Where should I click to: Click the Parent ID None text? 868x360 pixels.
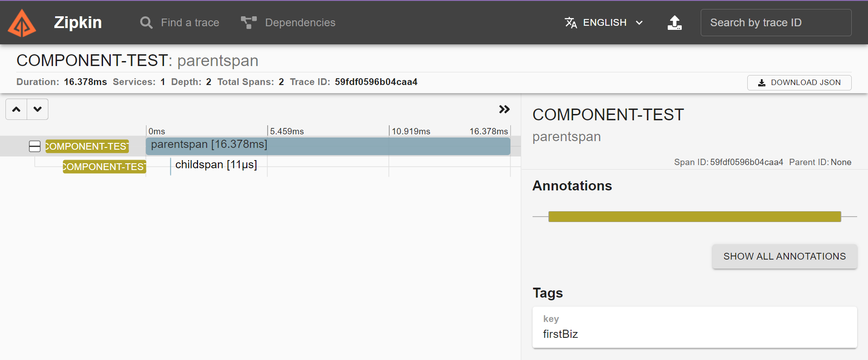coord(820,162)
